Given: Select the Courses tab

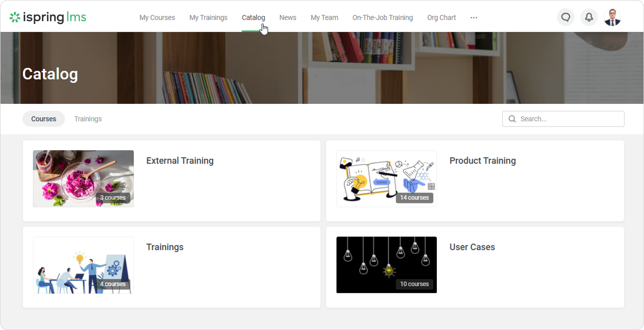Looking at the screenshot, I should (x=43, y=119).
